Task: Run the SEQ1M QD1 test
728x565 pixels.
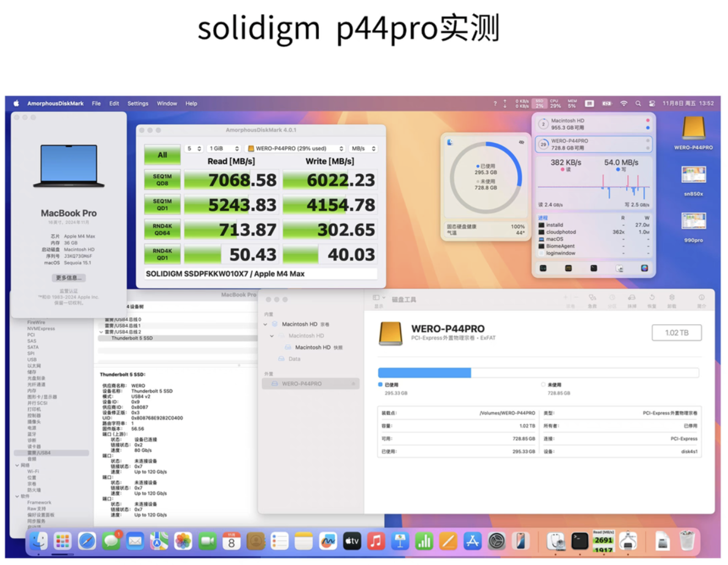Action: 162,204
